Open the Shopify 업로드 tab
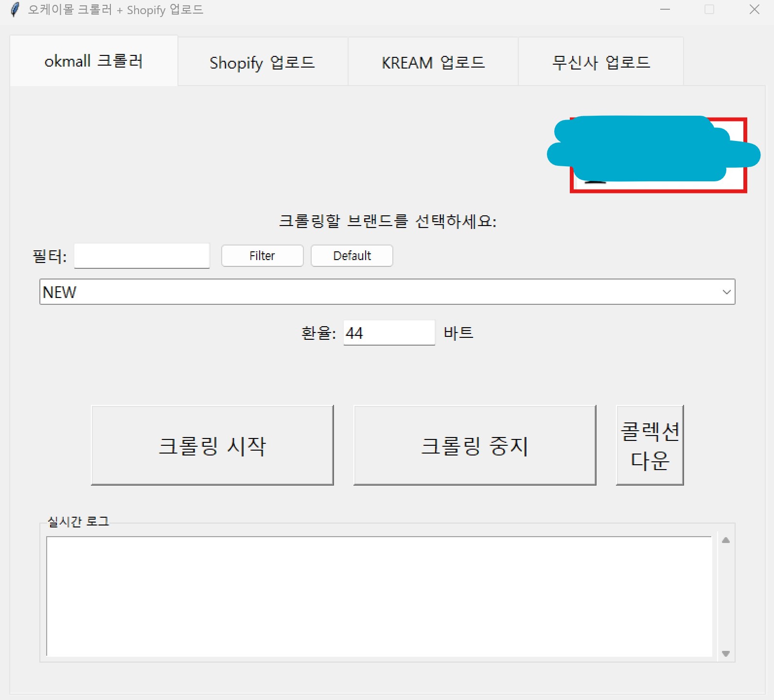The height and width of the screenshot is (700, 774). (263, 63)
